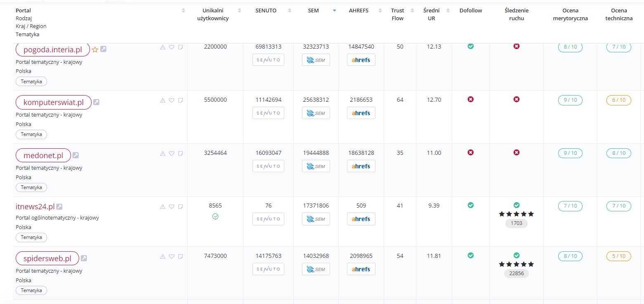Viewport: 644px width, 304px height.
Task: Sort by AHREFS column arrows
Action: [x=380, y=10]
